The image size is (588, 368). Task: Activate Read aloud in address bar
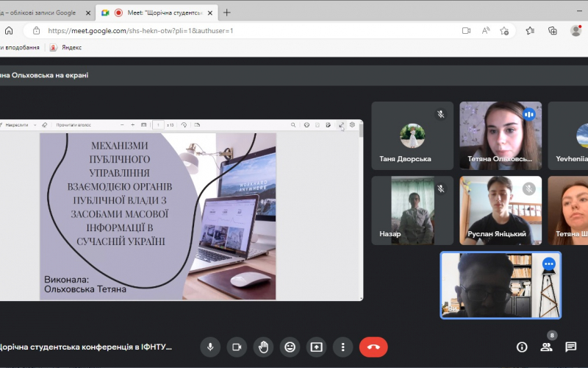pyautogui.click(x=486, y=31)
